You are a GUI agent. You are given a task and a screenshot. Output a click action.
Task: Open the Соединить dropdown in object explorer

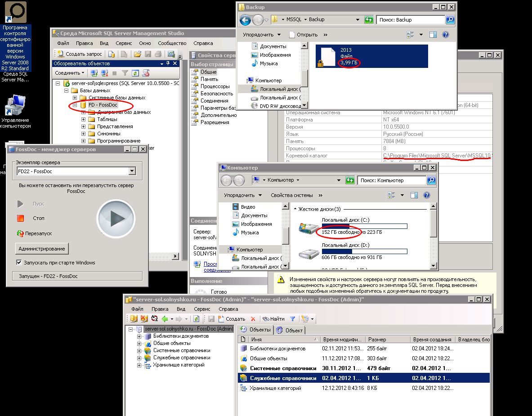pyautogui.click(x=70, y=73)
